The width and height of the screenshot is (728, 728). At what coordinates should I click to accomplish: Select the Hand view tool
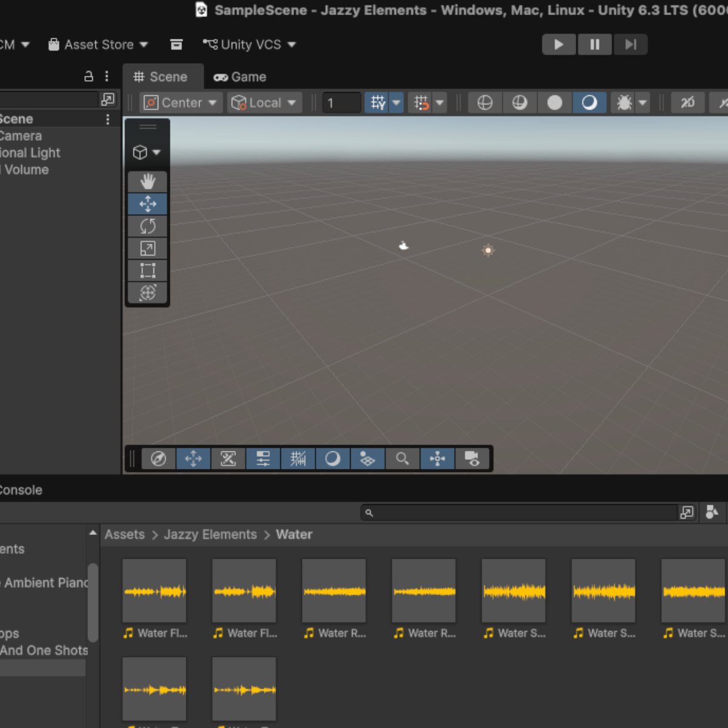pos(147,181)
